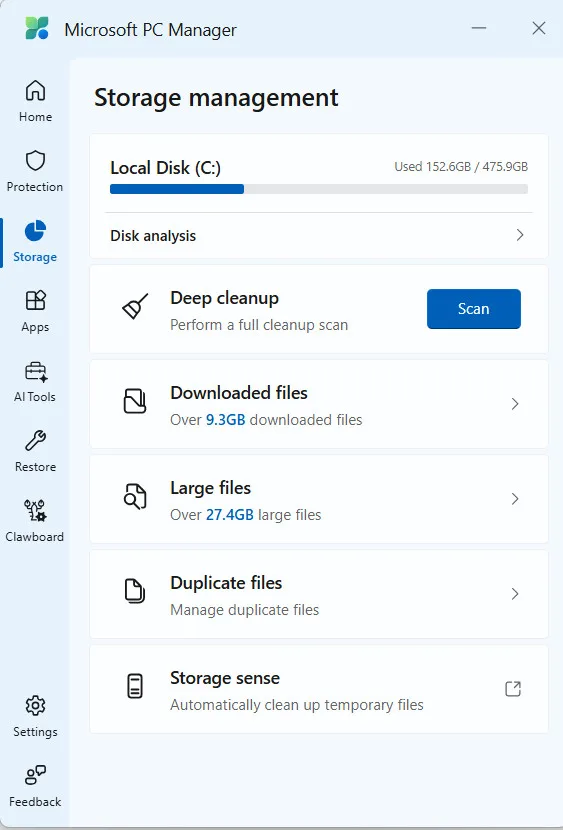Click the Microsoft PC Manager logo

pyautogui.click(x=37, y=28)
